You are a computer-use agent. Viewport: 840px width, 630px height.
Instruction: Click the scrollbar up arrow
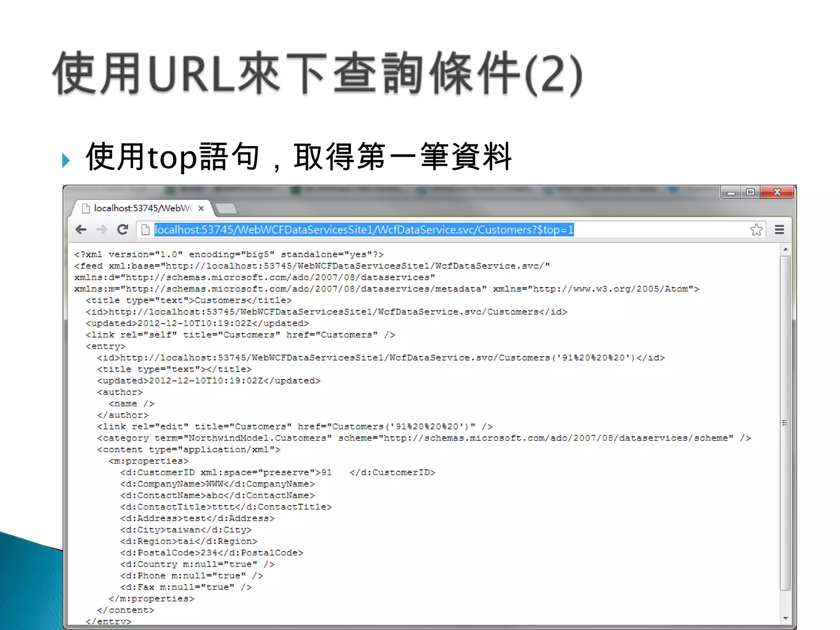tap(785, 249)
